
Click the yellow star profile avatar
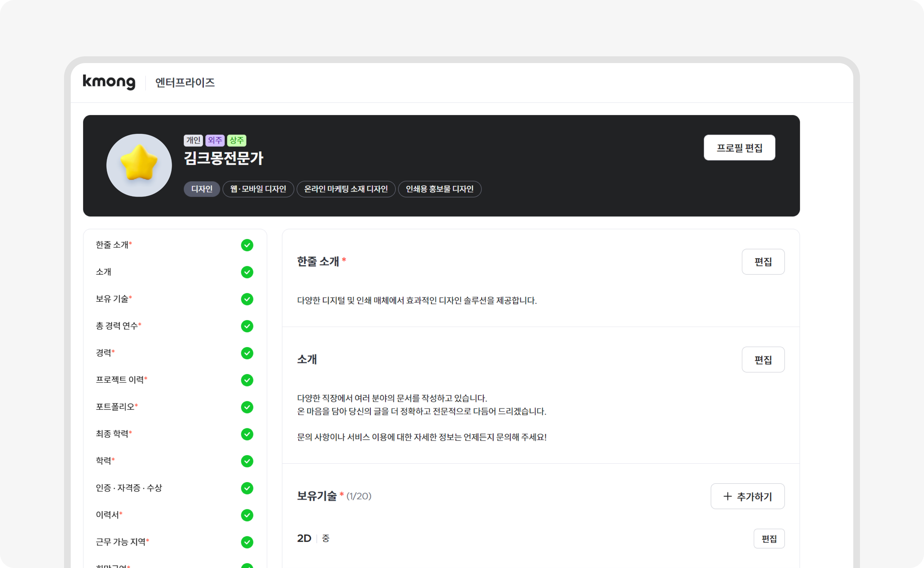[139, 165]
